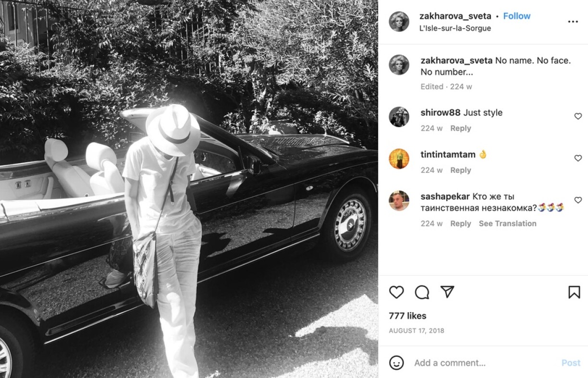
Task: Open shirow88's profile picture
Action: [x=399, y=117]
